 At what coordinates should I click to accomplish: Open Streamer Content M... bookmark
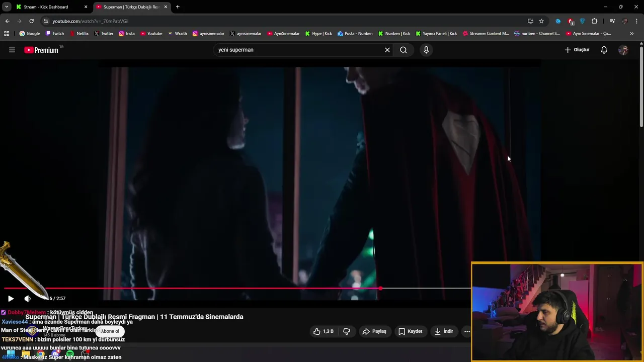pos(486,34)
